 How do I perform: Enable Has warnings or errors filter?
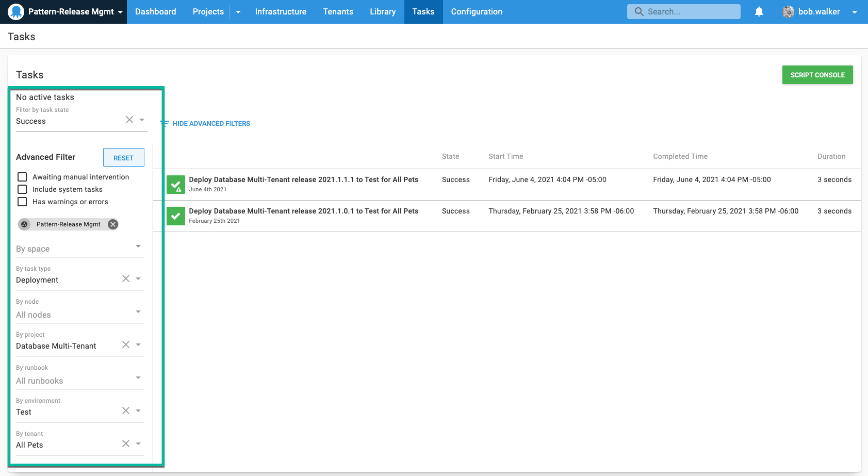pos(22,202)
